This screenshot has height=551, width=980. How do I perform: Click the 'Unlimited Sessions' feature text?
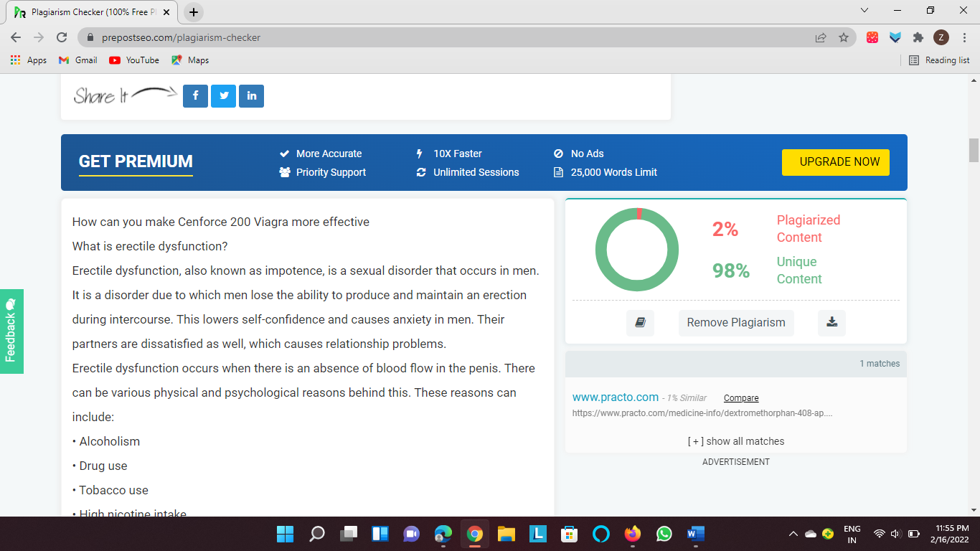point(476,172)
